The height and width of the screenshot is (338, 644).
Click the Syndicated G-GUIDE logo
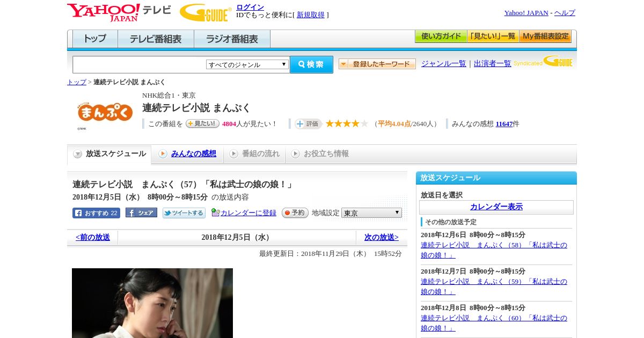click(x=543, y=62)
